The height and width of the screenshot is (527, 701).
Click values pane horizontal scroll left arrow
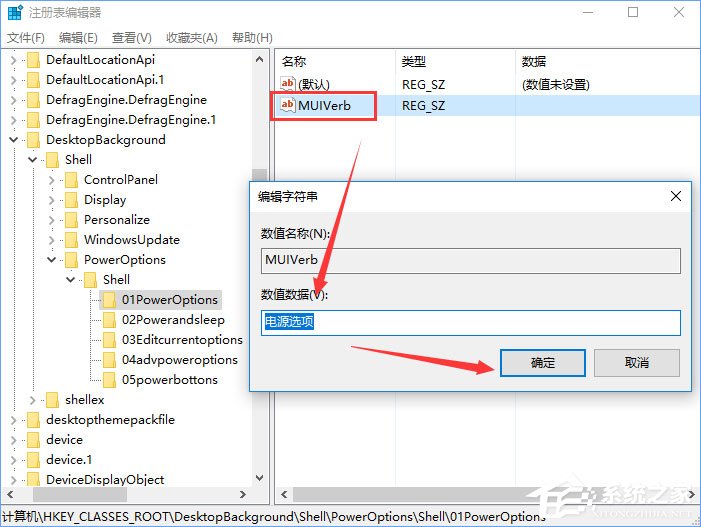point(284,495)
